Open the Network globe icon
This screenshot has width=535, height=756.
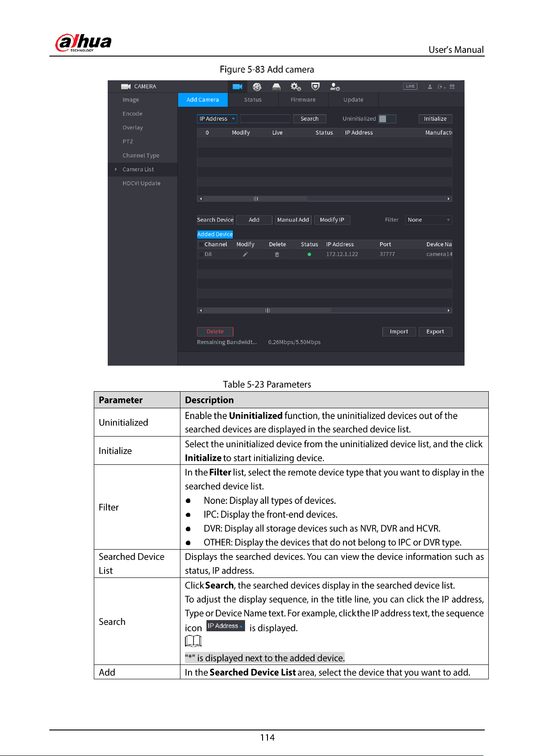257,87
